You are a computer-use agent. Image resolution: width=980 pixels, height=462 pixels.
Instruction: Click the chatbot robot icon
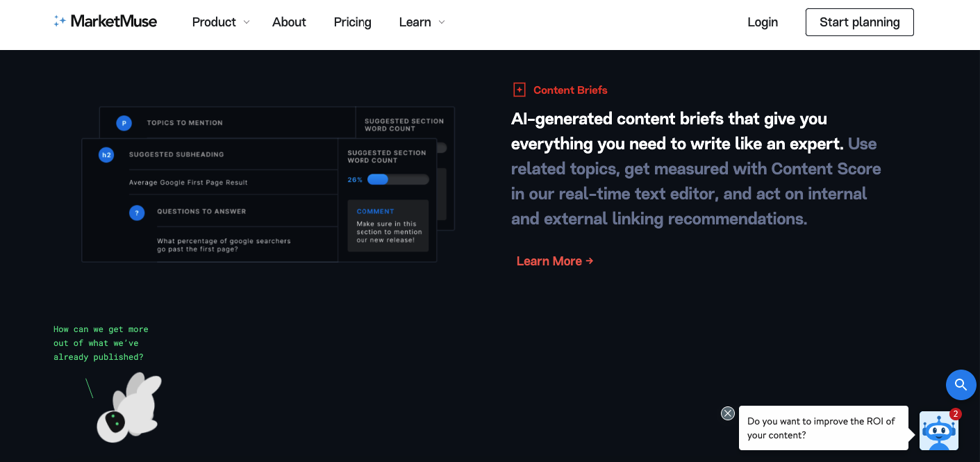tap(939, 431)
